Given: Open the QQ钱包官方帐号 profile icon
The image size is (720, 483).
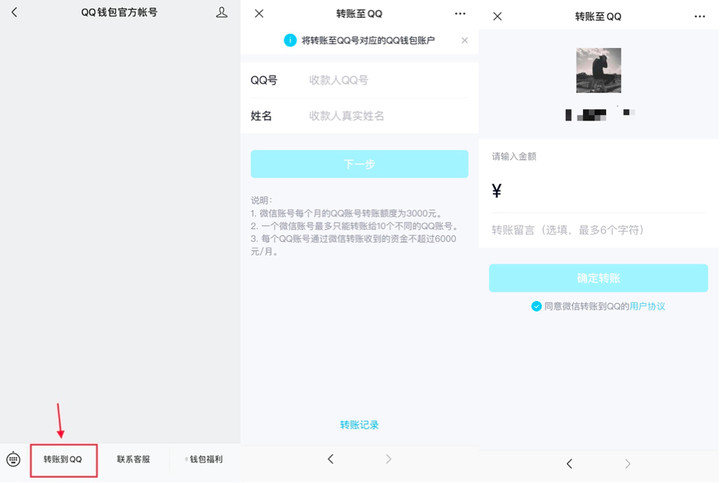Looking at the screenshot, I should (x=222, y=12).
